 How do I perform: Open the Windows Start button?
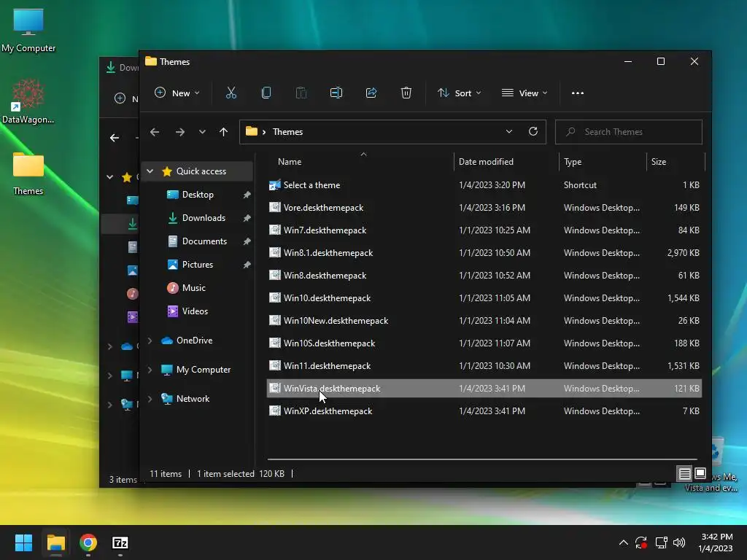click(x=23, y=542)
